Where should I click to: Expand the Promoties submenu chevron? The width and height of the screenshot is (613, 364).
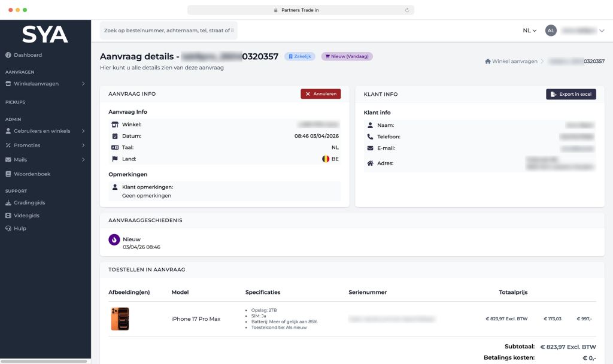coord(83,145)
